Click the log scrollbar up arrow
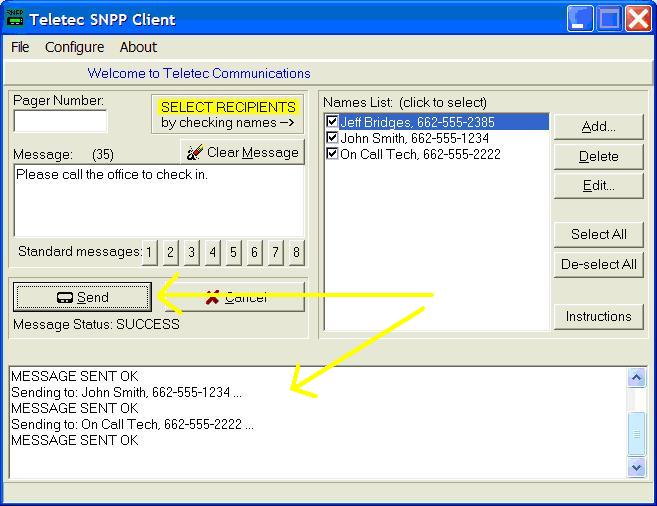 tap(636, 377)
